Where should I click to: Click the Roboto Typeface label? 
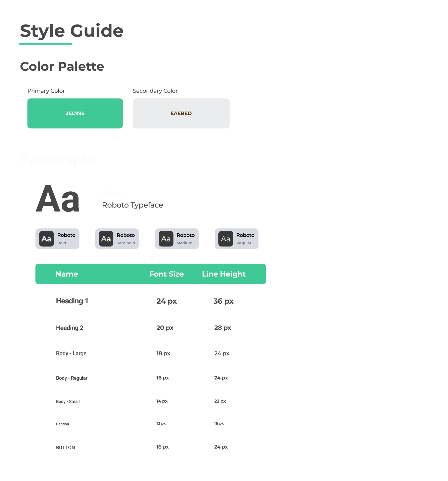[132, 205]
